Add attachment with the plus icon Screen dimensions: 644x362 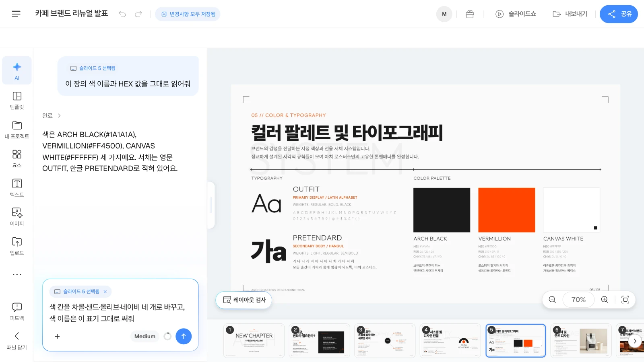pyautogui.click(x=57, y=336)
